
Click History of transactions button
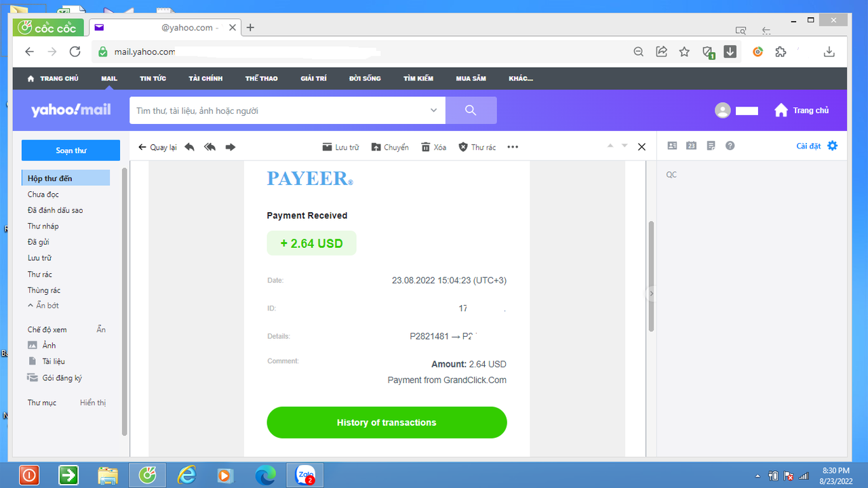point(387,422)
